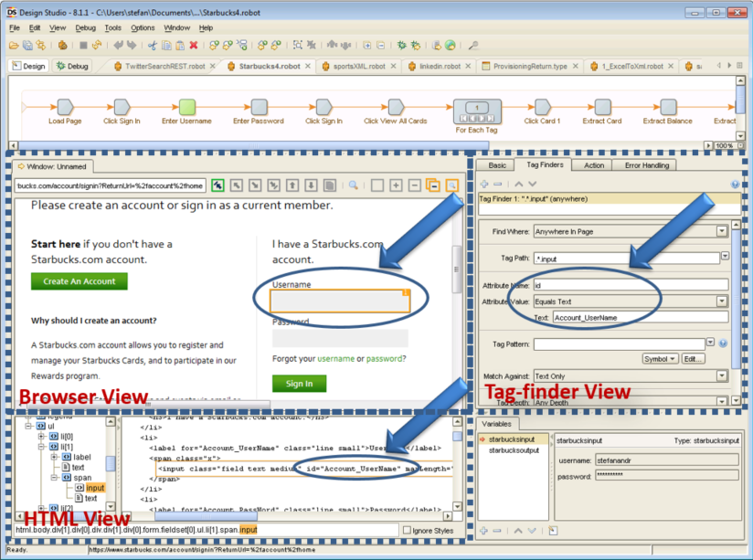
Task: Click the move down chevron in Tag Finders
Action: 532,184
